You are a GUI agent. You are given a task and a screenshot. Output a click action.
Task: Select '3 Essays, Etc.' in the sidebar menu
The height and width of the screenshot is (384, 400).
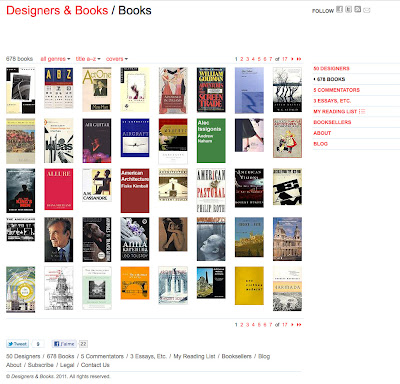click(x=332, y=101)
